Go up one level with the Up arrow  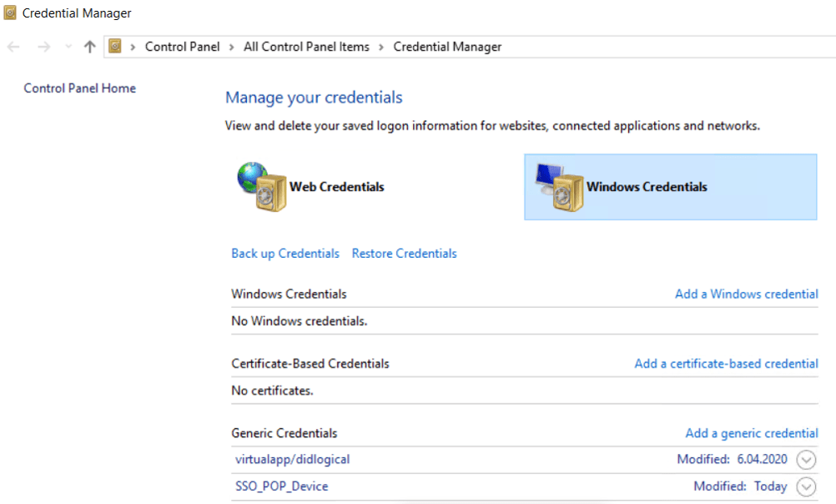(x=90, y=47)
